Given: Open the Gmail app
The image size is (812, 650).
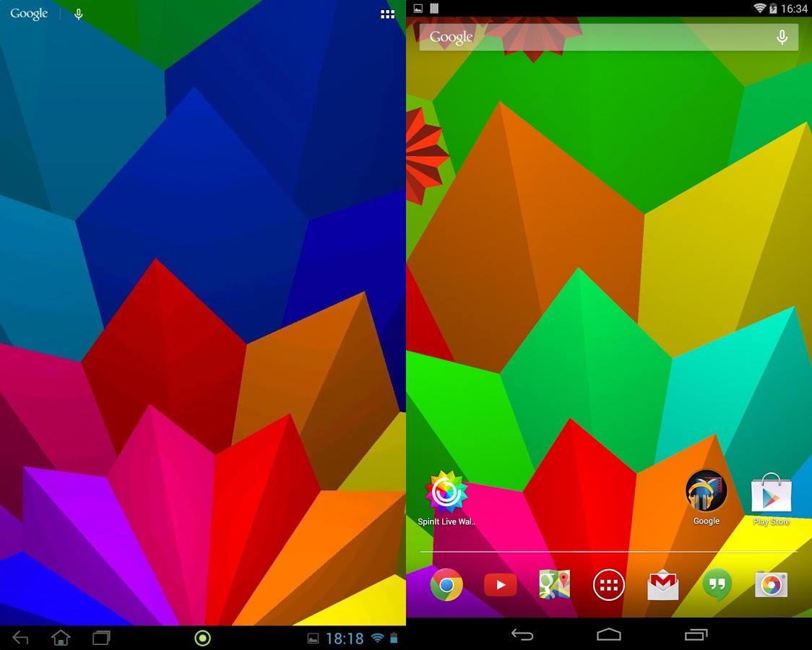Looking at the screenshot, I should [x=662, y=585].
